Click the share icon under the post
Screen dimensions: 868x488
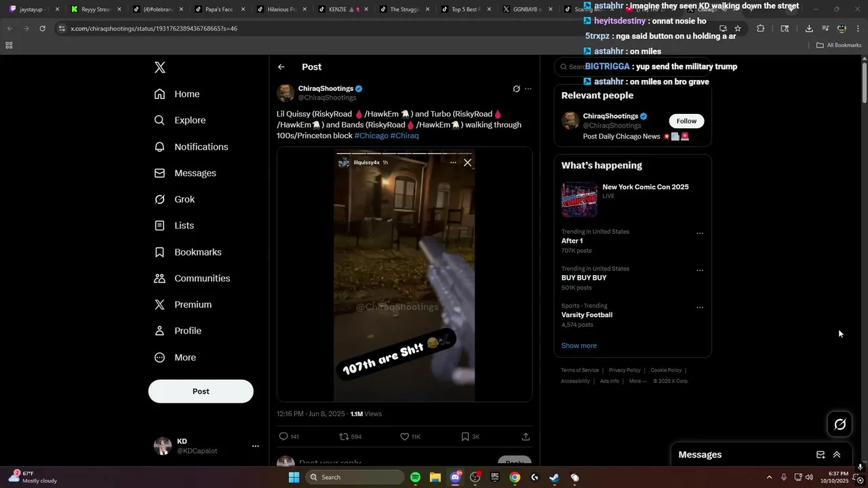pyautogui.click(x=526, y=436)
